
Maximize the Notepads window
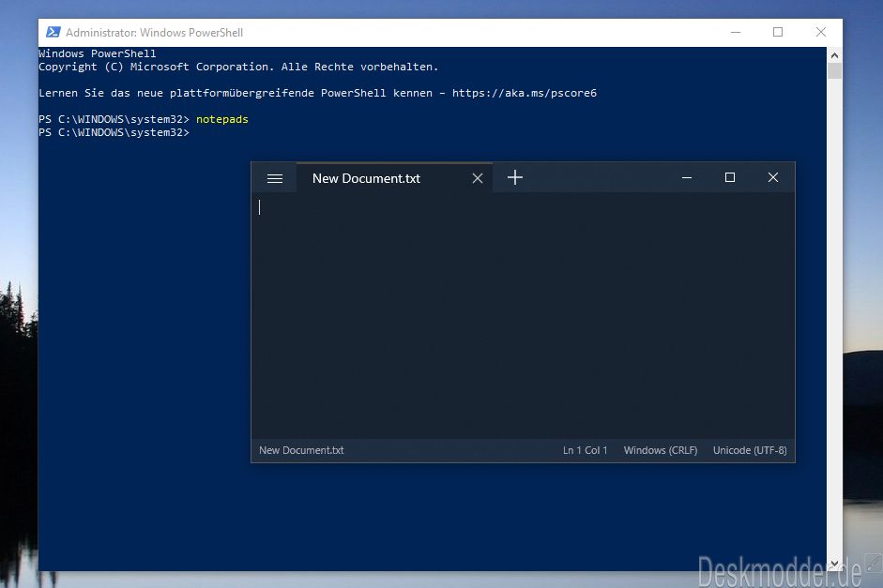pyautogui.click(x=730, y=178)
